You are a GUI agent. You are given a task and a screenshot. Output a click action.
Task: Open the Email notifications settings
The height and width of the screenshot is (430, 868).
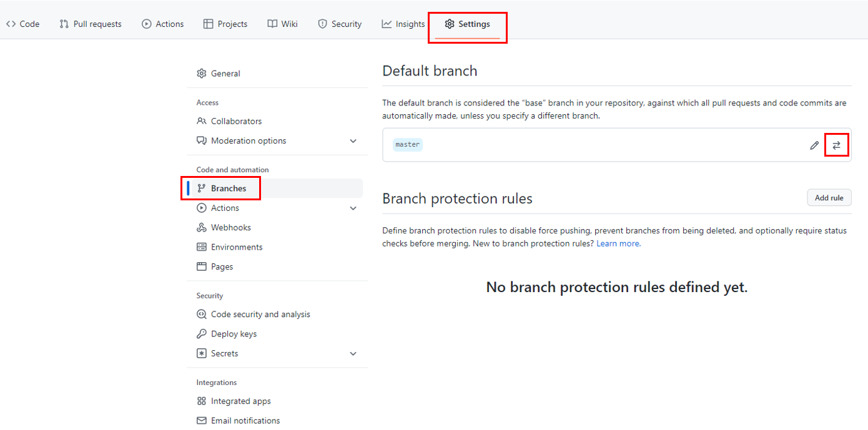click(245, 420)
